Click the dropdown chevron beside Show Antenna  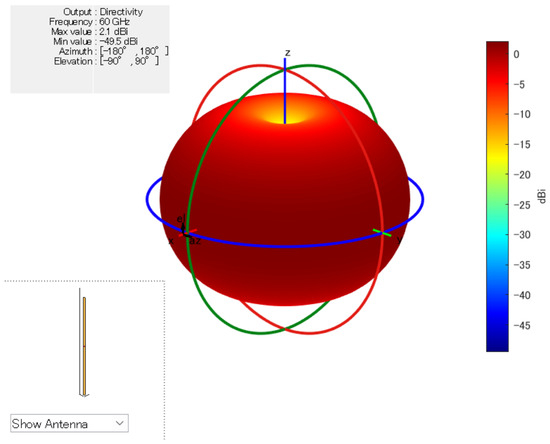click(120, 423)
